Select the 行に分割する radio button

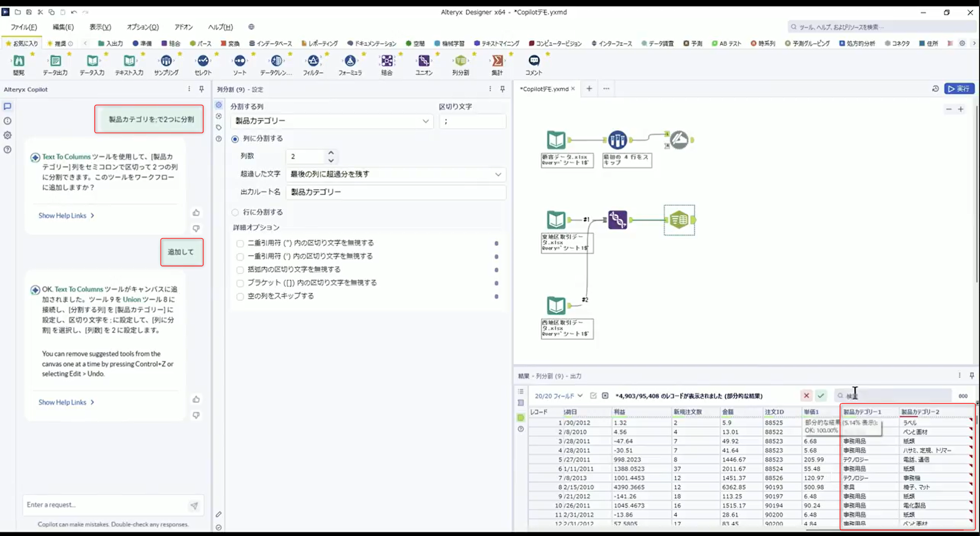[x=235, y=212]
